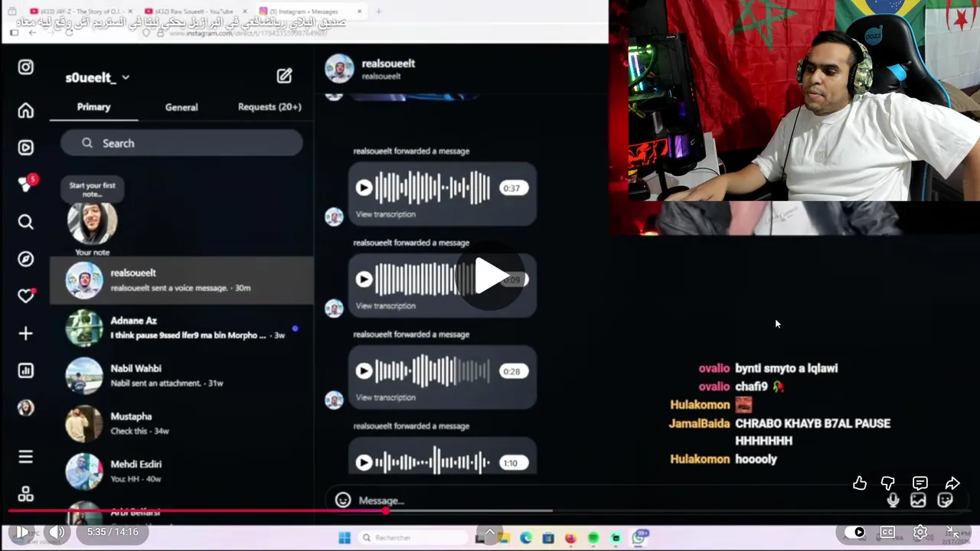Exit fullscreen on the video player
The width and height of the screenshot is (980, 551).
952,532
